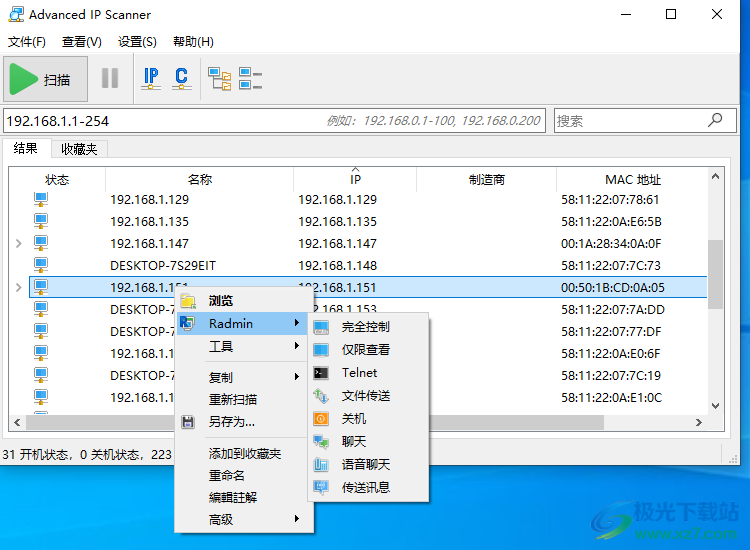750x550 pixels.
Task: Choose 重新扫描 from the context menu
Action: click(242, 399)
